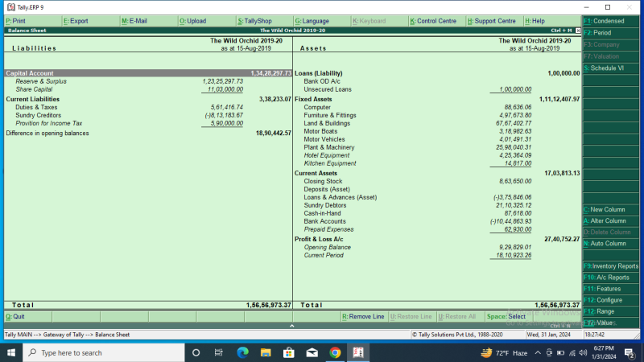Click Tally icon in taskbar

358,352
